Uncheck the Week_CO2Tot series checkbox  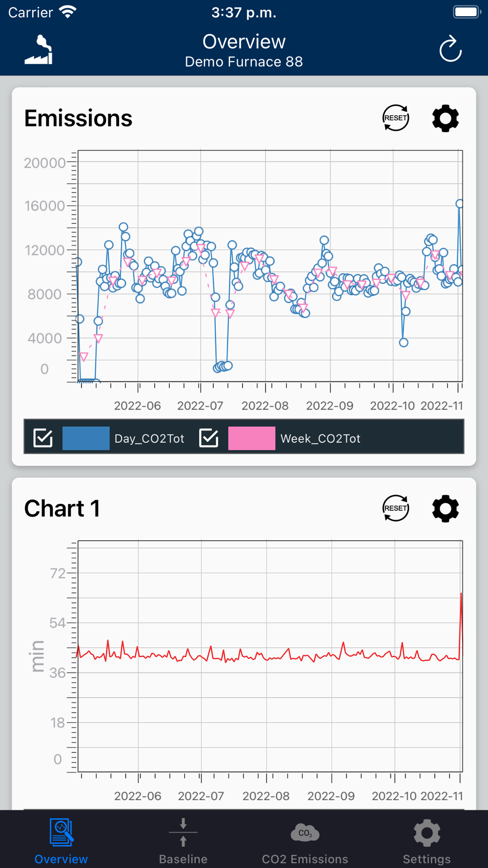tap(209, 438)
